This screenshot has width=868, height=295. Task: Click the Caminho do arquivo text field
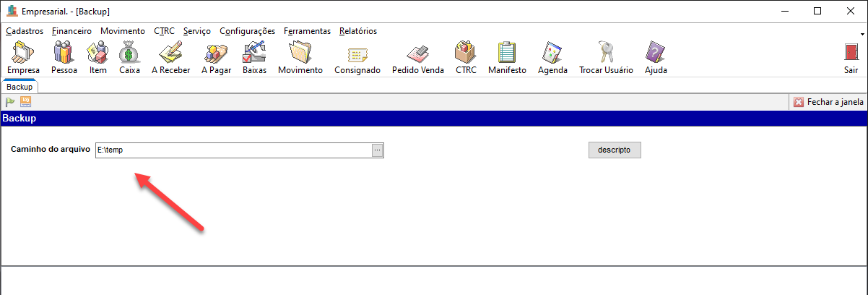click(233, 150)
